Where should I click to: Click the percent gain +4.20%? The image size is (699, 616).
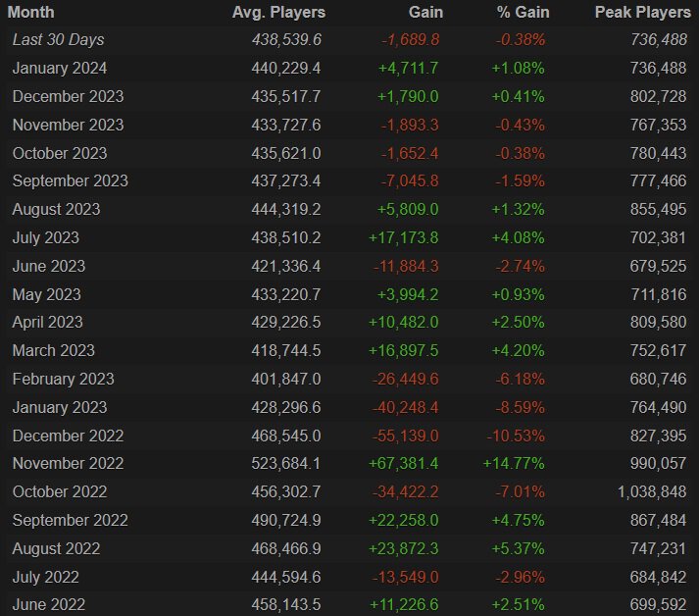pyautogui.click(x=518, y=350)
